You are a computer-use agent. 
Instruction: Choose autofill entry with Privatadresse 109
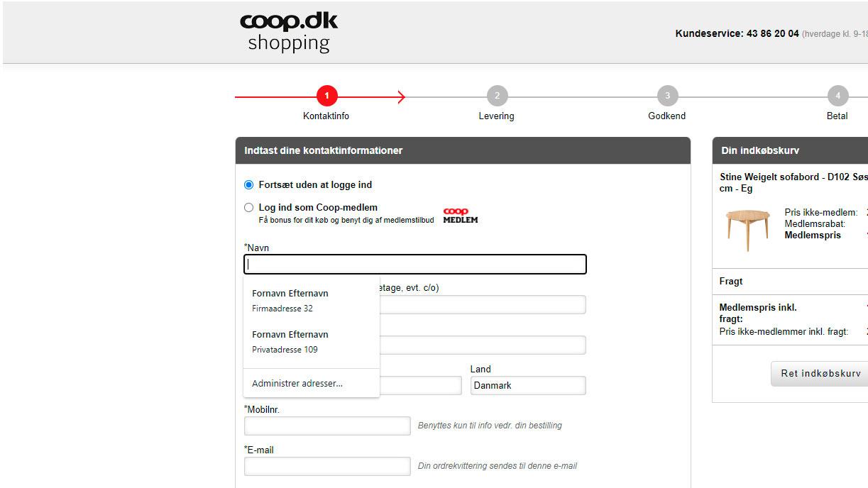coord(311,342)
